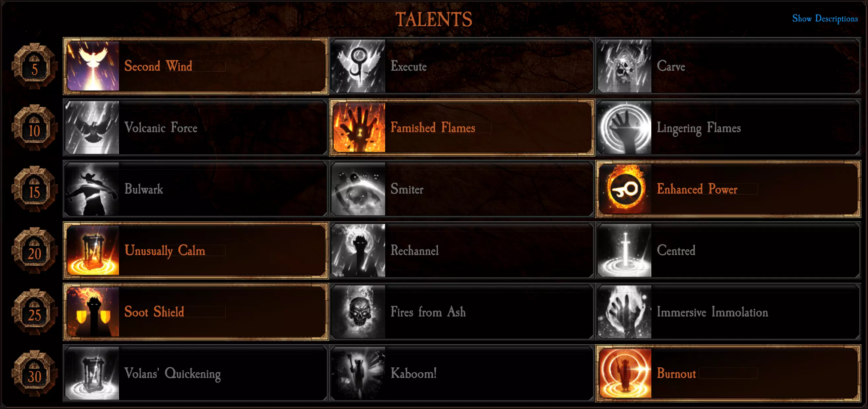Click the Kaboom! talent icon

tap(358, 373)
